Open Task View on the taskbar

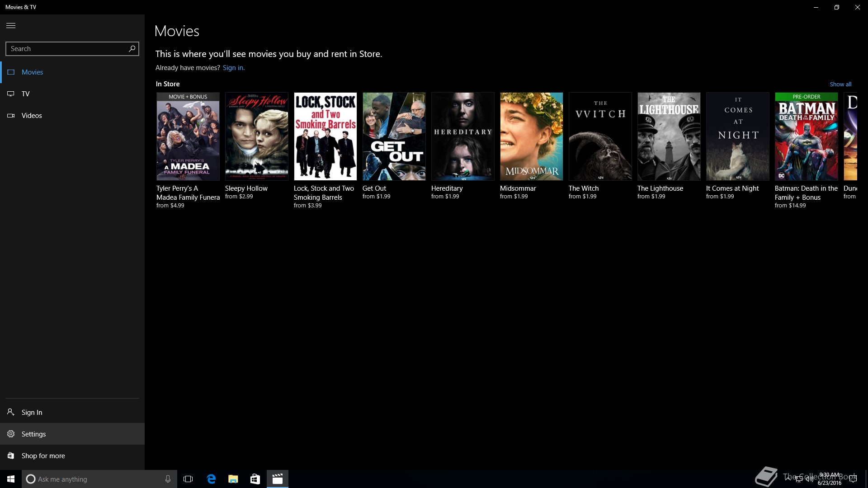(188, 479)
